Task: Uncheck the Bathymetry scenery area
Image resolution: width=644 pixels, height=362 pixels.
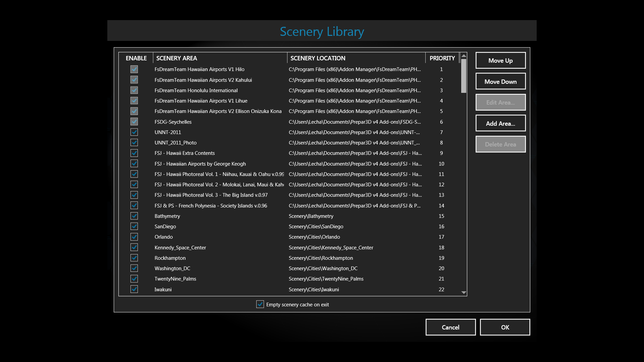Action: pos(134,216)
